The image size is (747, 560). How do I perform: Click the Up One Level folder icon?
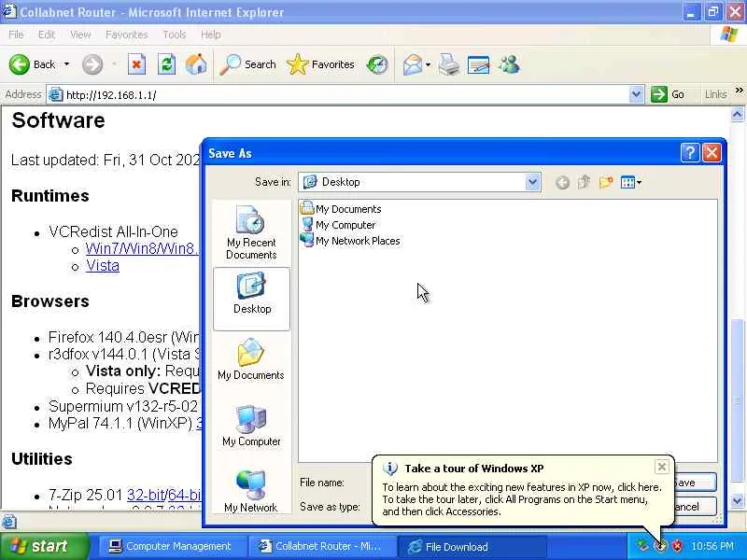[x=584, y=182]
